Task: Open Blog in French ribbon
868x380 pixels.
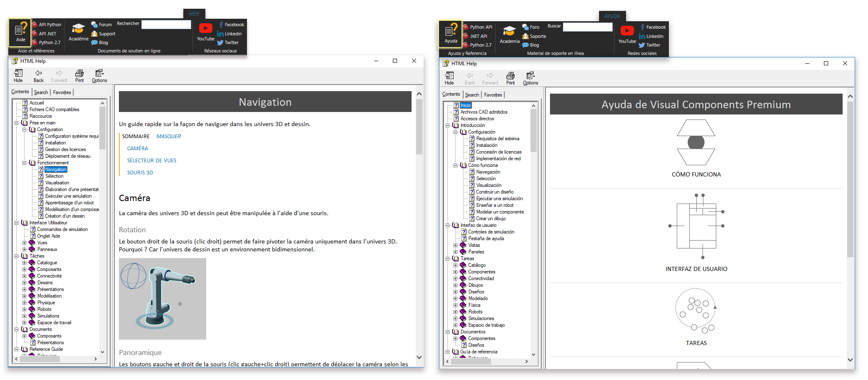Action: point(100,42)
